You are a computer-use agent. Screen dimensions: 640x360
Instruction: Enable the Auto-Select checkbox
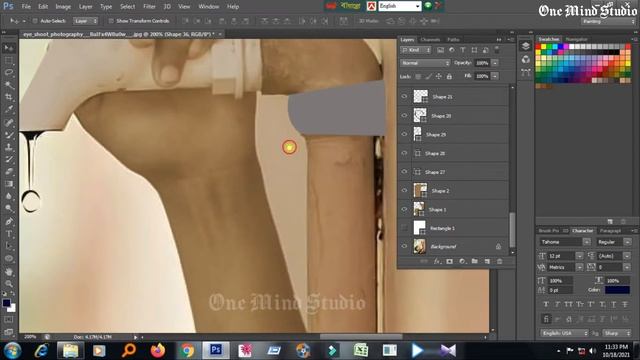click(x=35, y=21)
